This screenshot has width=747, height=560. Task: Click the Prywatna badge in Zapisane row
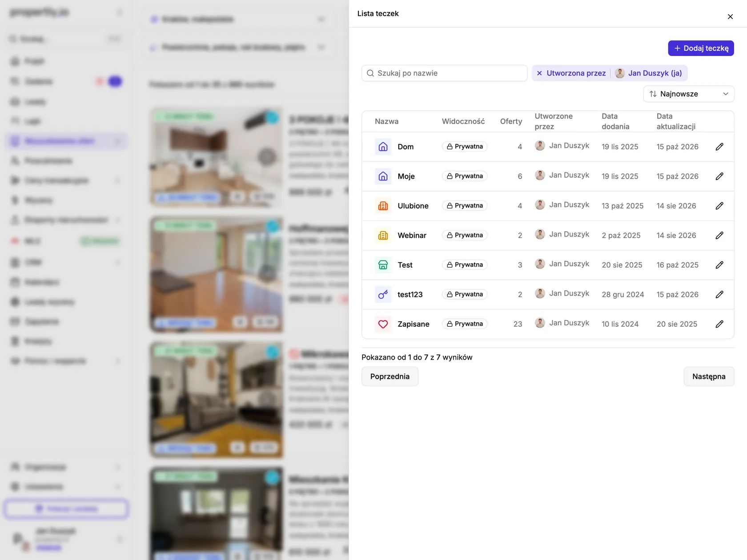465,324
